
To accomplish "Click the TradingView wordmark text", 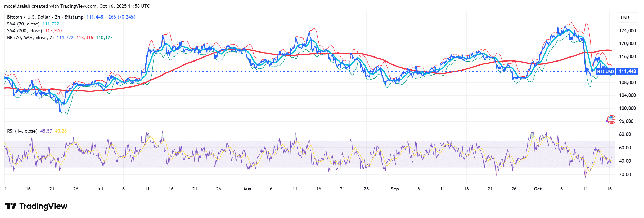I will [x=43, y=206].
